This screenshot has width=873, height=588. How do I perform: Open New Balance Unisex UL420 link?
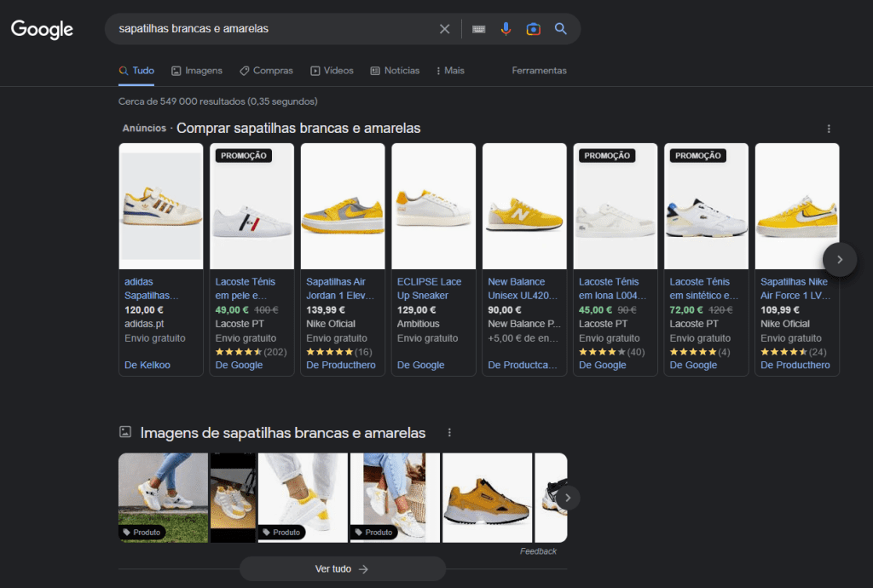pyautogui.click(x=523, y=289)
